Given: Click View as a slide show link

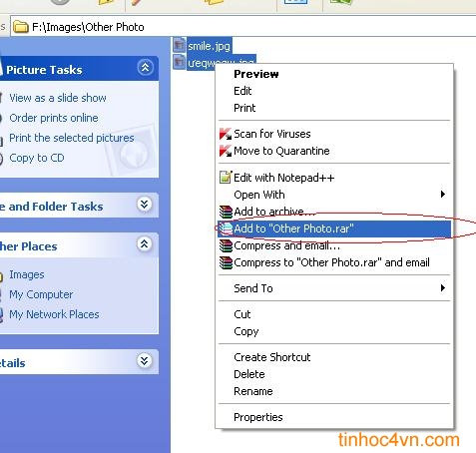Looking at the screenshot, I should click(x=58, y=98).
